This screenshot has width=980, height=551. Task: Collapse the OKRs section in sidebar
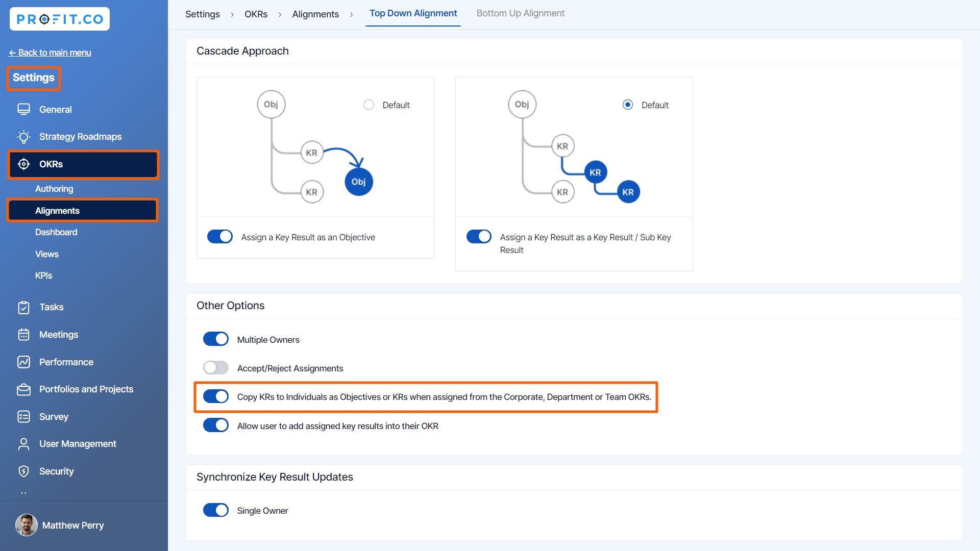(x=83, y=164)
